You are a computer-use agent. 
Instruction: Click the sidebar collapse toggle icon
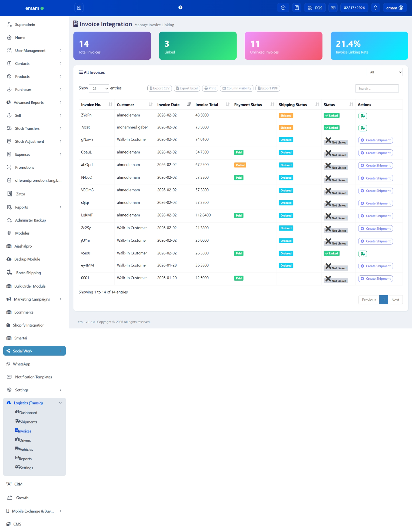(x=79, y=8)
